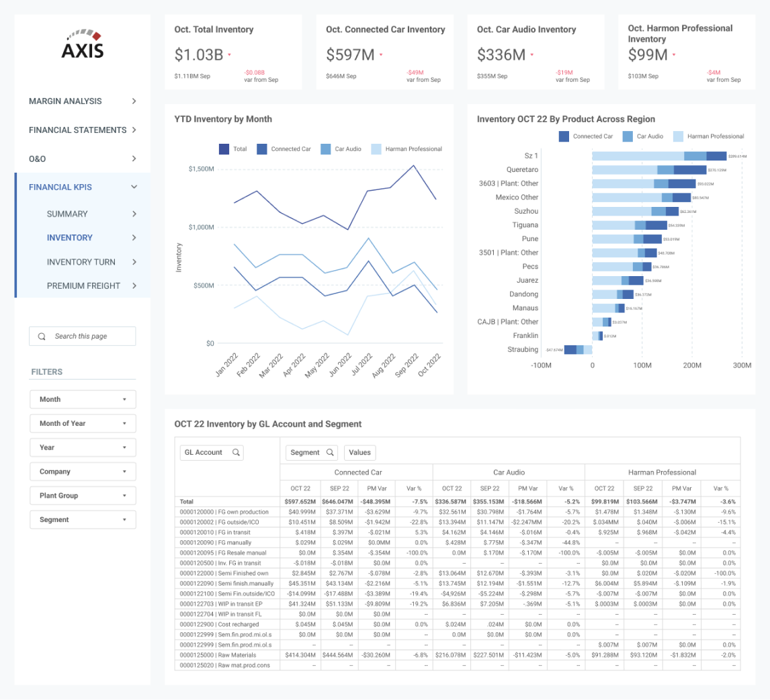This screenshot has width=770, height=700.
Task: Click the magnifier icon in Search this page
Action: pyautogui.click(x=42, y=337)
